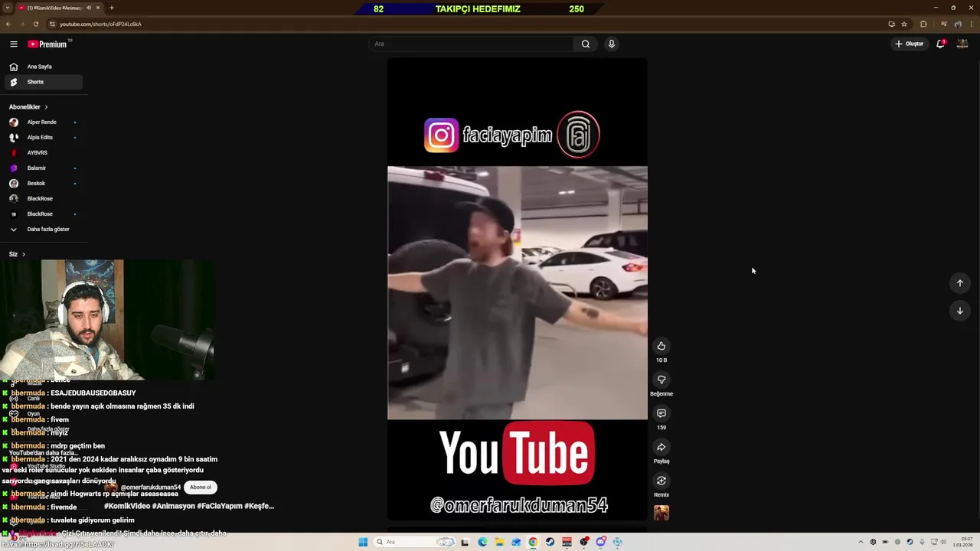980x551 pixels.
Task: Go to YouTube Premium home logo
Action: tap(49, 44)
